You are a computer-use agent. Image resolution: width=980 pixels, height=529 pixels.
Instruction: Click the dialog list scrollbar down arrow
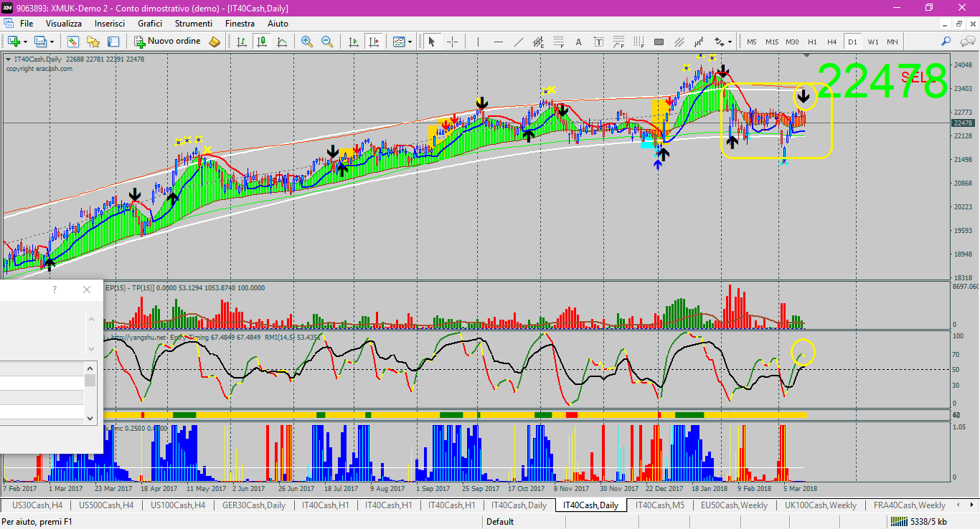click(90, 418)
